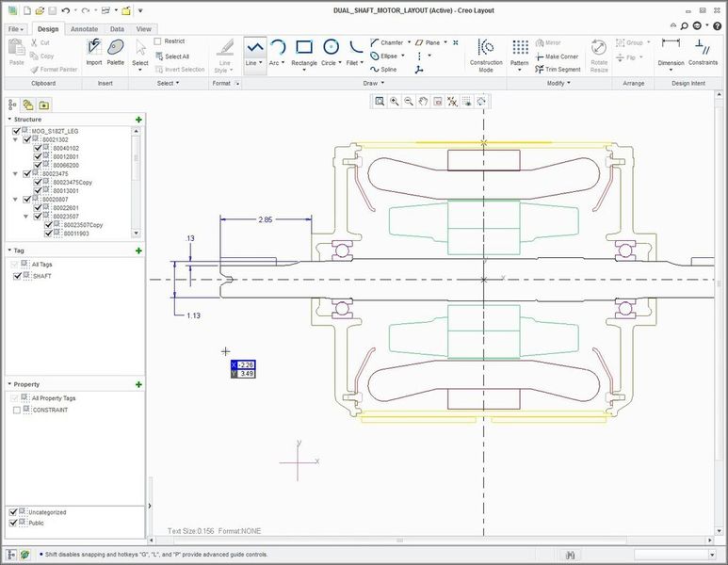Switch to the Design tab

[x=48, y=29]
